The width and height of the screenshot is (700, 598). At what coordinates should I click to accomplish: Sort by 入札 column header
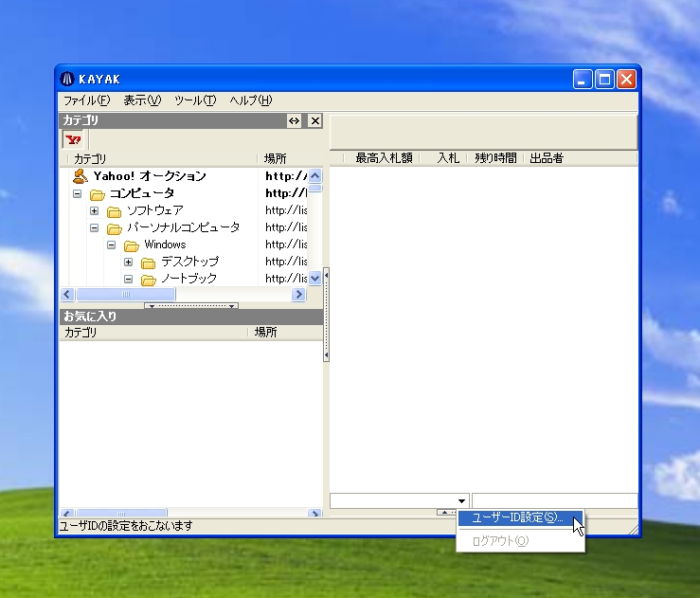pyautogui.click(x=444, y=158)
